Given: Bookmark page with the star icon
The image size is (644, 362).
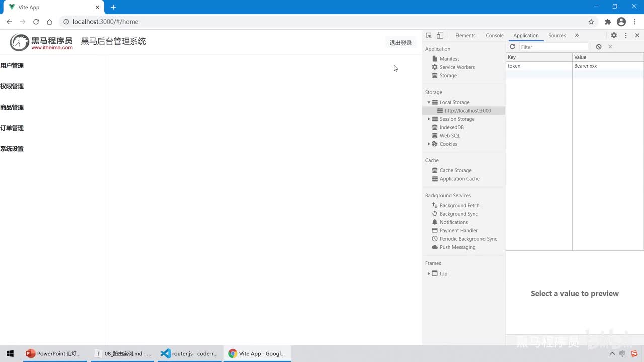Looking at the screenshot, I should pyautogui.click(x=591, y=22).
